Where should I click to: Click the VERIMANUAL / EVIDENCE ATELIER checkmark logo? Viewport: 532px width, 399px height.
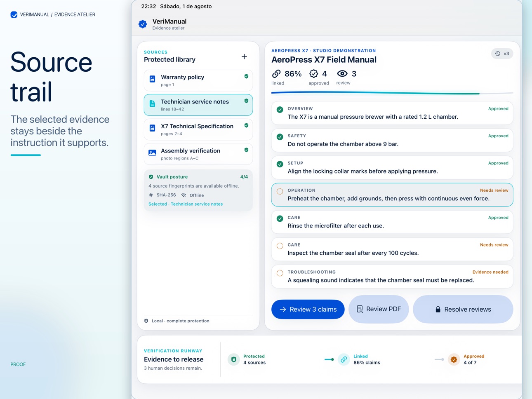click(14, 15)
